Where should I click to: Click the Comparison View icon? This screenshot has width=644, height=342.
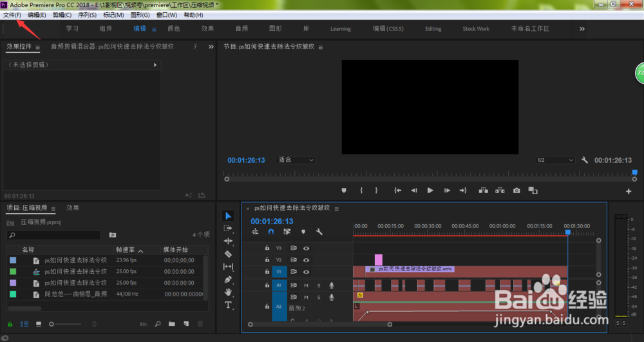point(533,191)
